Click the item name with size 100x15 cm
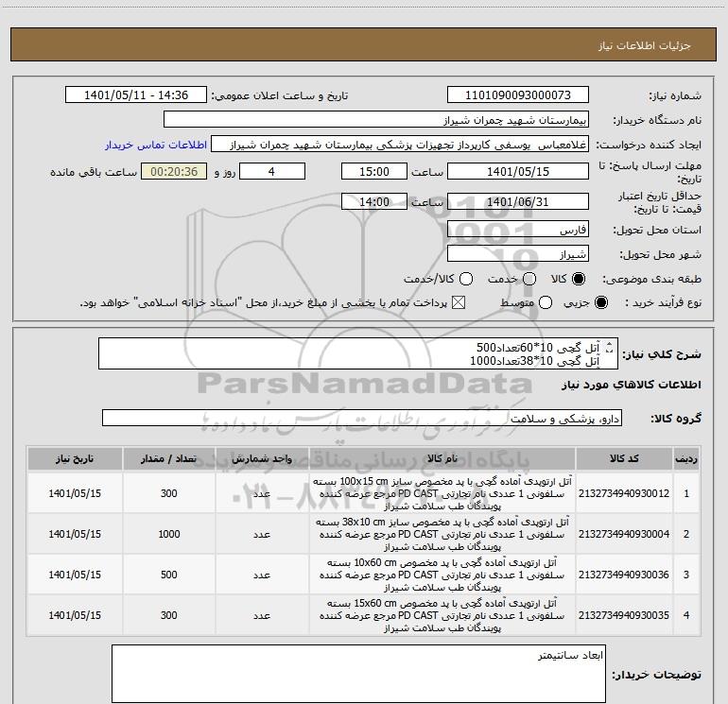The image size is (728, 704). 442,493
